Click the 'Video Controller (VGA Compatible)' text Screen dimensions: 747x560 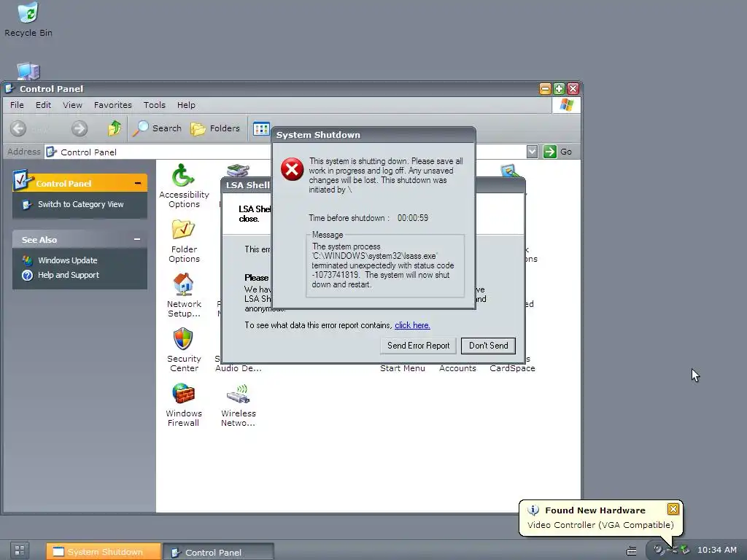pos(600,525)
